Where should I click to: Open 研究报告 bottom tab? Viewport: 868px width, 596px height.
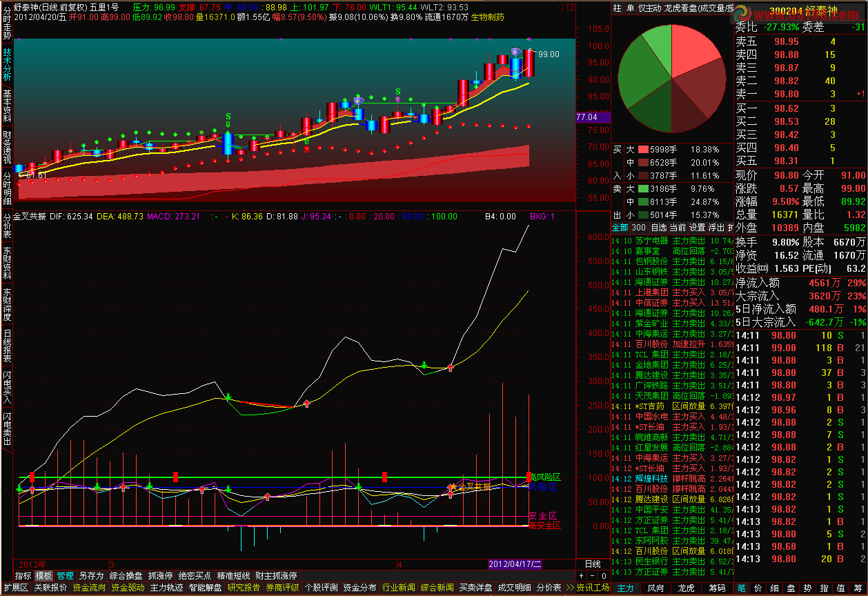[x=244, y=588]
